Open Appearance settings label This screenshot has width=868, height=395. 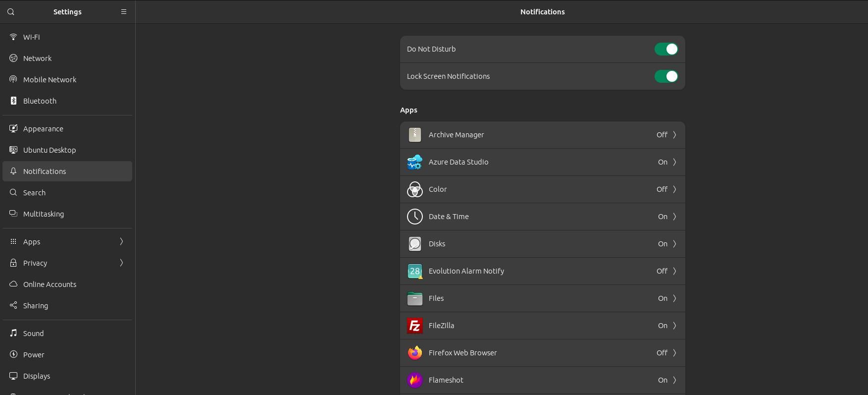43,129
